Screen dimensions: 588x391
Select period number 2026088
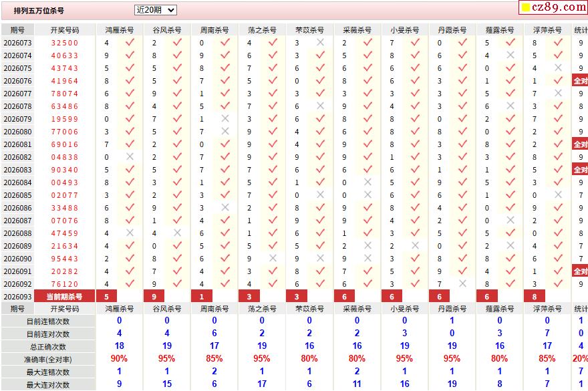click(x=17, y=233)
